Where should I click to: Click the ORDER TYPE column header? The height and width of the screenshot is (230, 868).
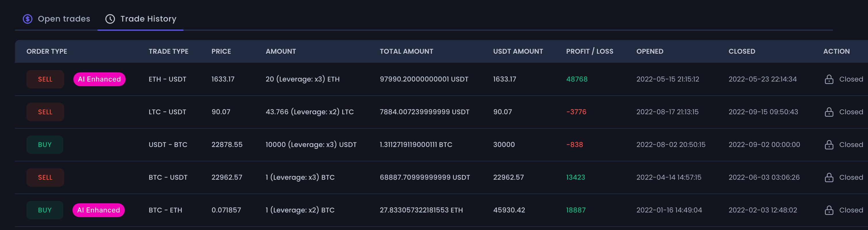click(x=47, y=51)
